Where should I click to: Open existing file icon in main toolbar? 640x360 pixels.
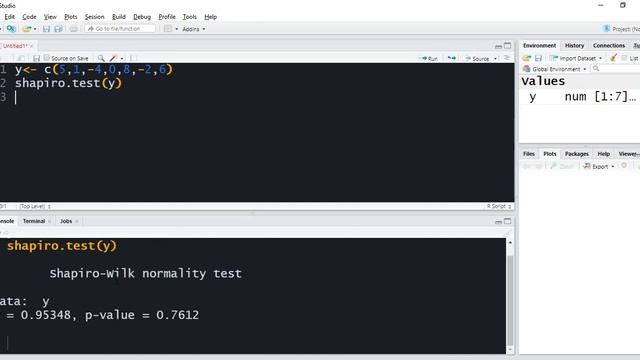(x=27, y=29)
